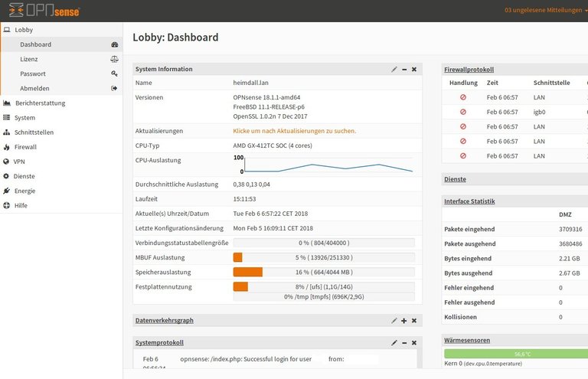Edit the Systemprotokoll widget via pencil icon
Image resolution: width=588 pixels, height=379 pixels.
tap(394, 342)
